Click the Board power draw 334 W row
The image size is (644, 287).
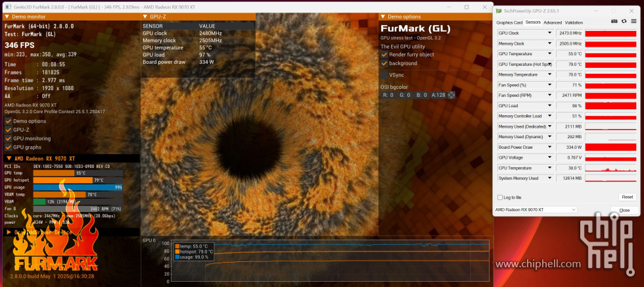point(198,62)
